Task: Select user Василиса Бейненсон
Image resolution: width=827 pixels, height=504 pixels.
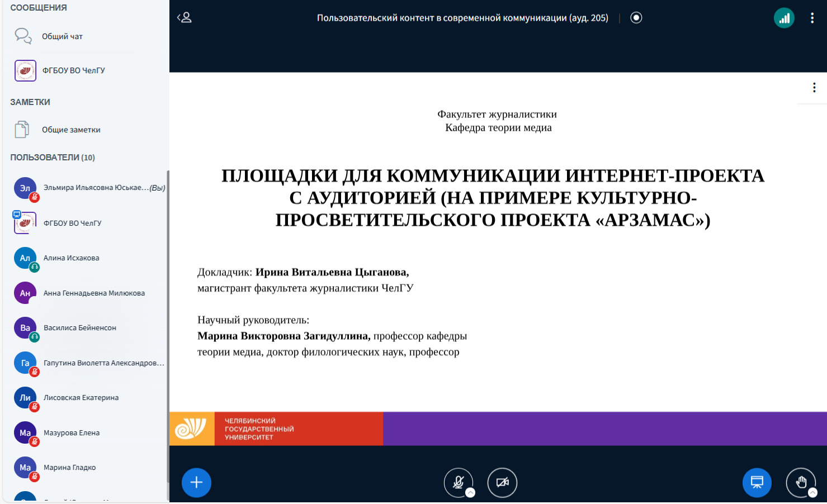Action: point(79,328)
